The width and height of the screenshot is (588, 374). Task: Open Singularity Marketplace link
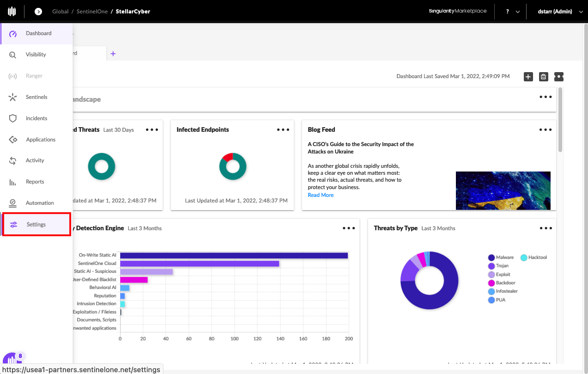tap(457, 11)
